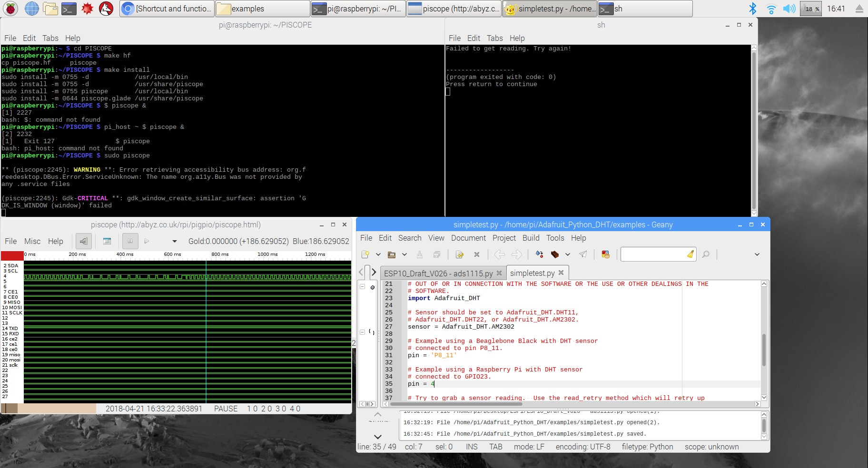Navigate forward with the right arrow in Geany

pos(517,254)
